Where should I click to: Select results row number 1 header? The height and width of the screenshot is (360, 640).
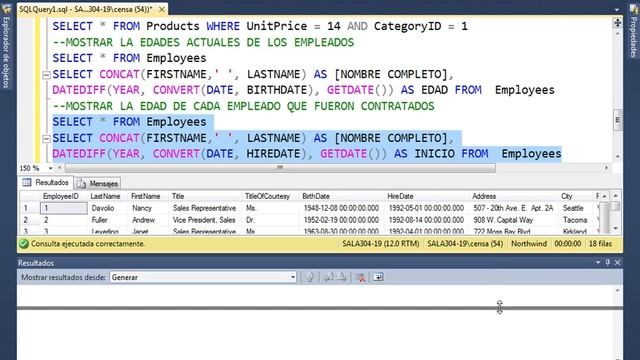tap(29, 208)
